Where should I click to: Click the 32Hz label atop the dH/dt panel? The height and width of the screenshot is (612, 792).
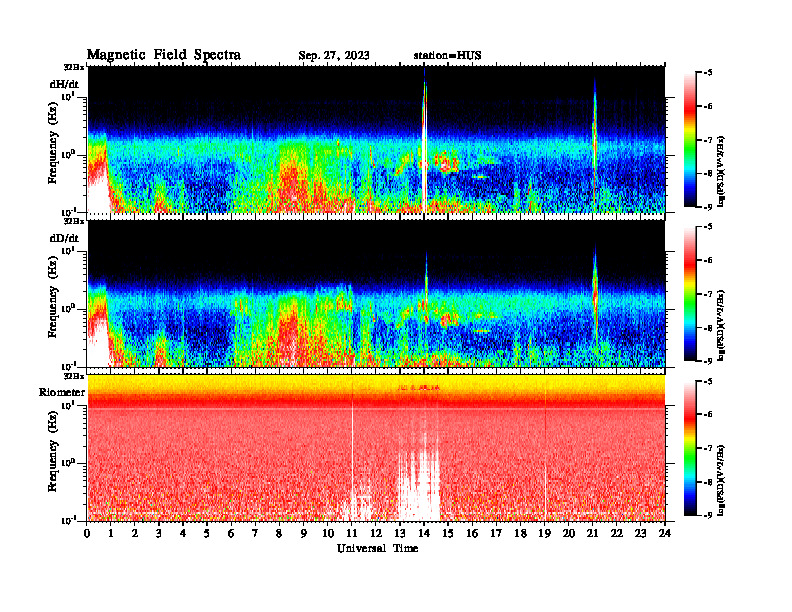[x=74, y=67]
